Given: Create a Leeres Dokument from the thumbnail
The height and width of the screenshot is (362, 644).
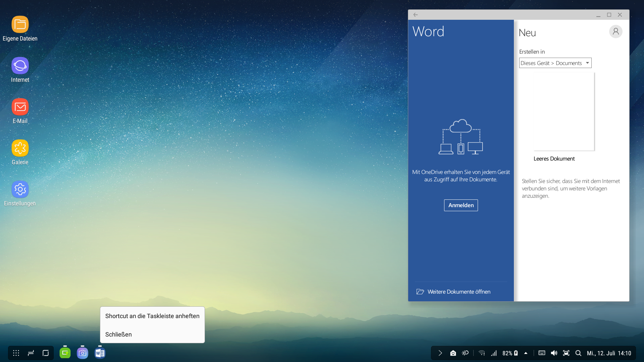Looking at the screenshot, I should pyautogui.click(x=564, y=112).
